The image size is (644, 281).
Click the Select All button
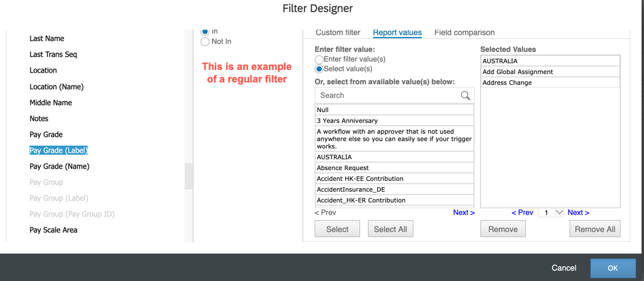[x=391, y=229]
